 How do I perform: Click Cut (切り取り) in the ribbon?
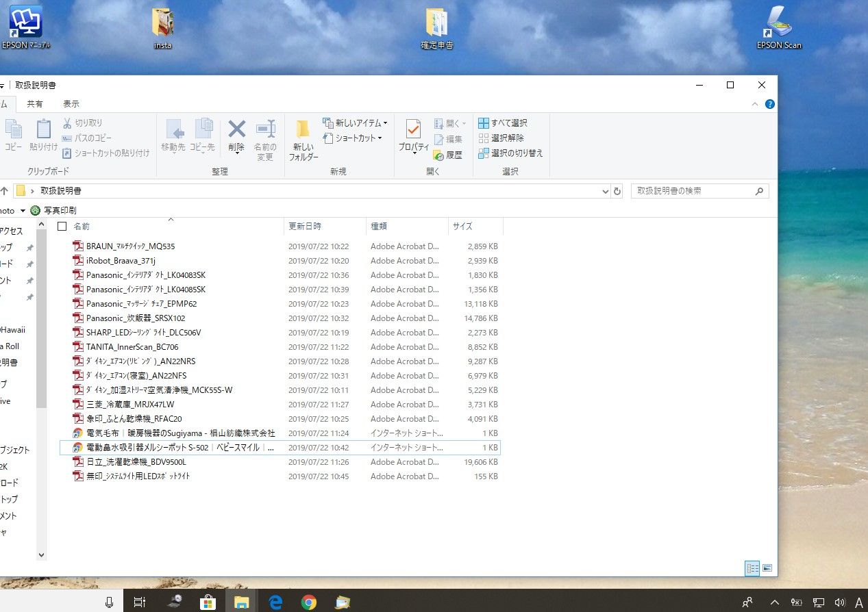pyautogui.click(x=82, y=123)
